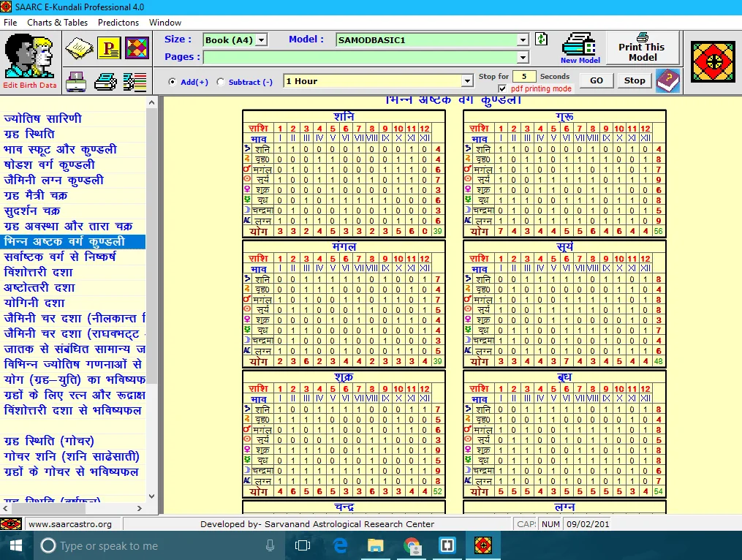The height and width of the screenshot is (560, 742).
Task: Click the green refresh page icon
Action: (x=542, y=39)
